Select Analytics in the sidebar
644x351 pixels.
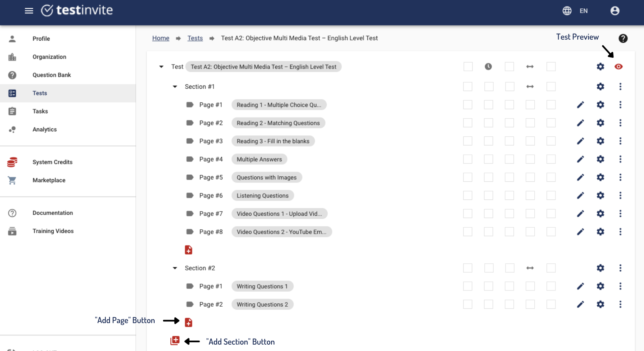pos(45,129)
